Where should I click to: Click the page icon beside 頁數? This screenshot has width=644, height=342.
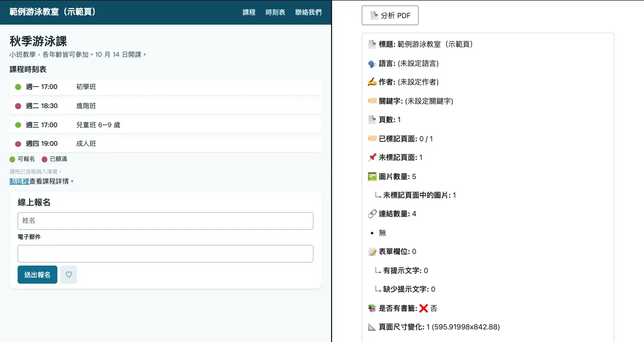[372, 120]
